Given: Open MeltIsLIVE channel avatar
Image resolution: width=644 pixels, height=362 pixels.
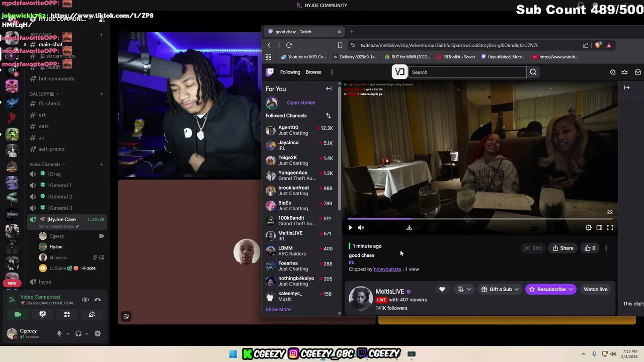Looking at the screenshot, I should tap(361, 299).
